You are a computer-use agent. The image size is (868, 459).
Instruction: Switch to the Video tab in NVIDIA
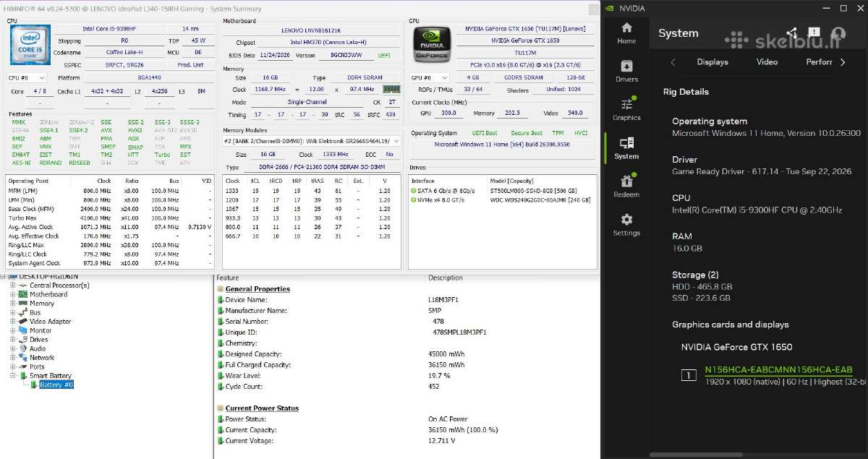(767, 62)
